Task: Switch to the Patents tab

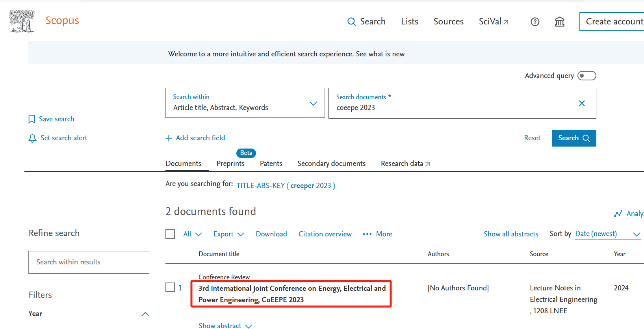Action: click(271, 164)
